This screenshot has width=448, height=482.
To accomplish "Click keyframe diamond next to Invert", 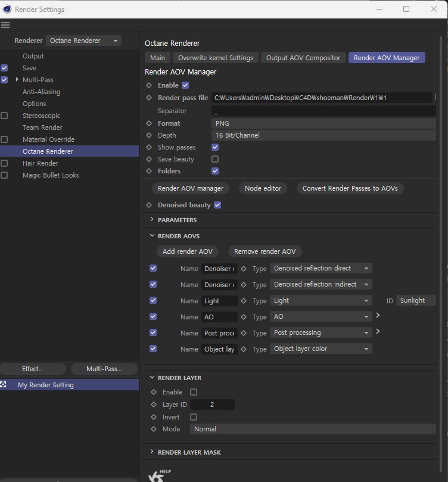I will coord(154,417).
